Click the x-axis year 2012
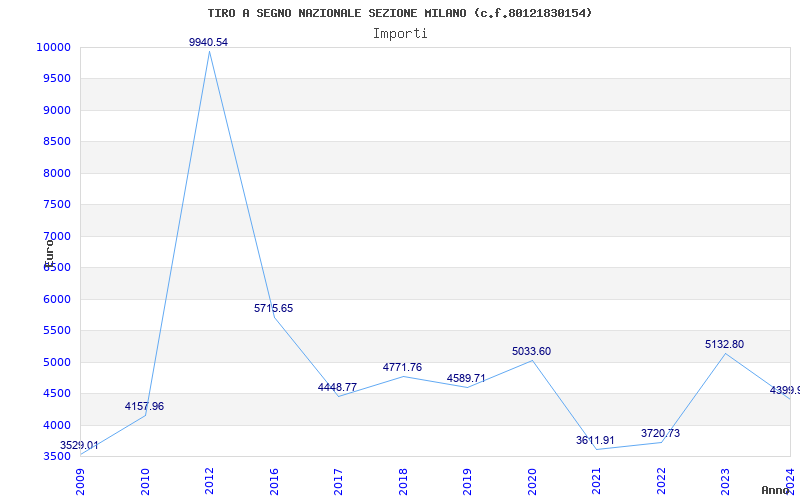 (x=209, y=482)
